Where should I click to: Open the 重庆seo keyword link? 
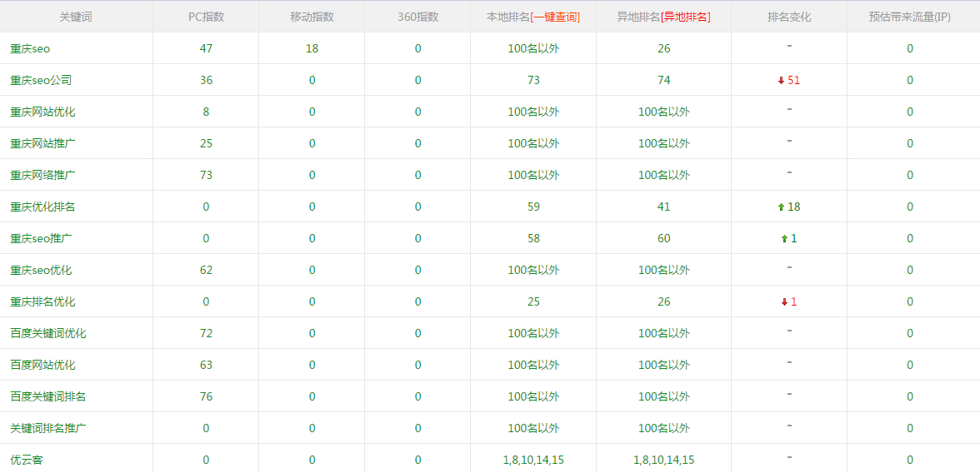(30, 49)
